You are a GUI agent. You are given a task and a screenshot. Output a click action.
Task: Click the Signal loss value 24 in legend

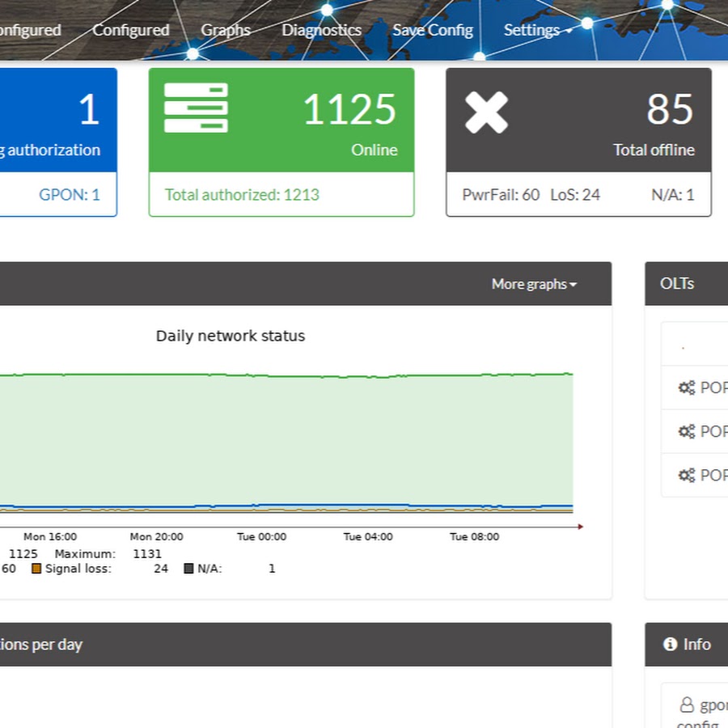(161, 569)
